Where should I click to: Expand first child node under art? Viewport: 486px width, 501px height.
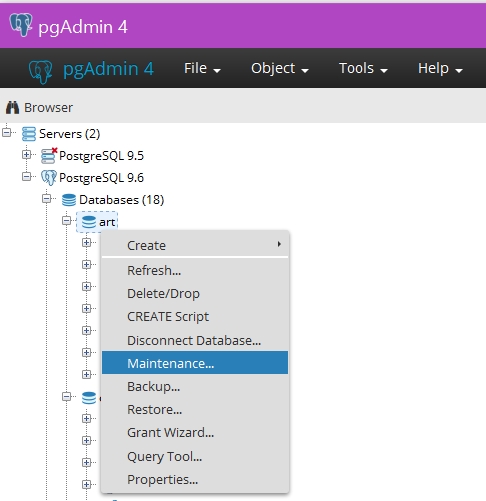tap(87, 243)
